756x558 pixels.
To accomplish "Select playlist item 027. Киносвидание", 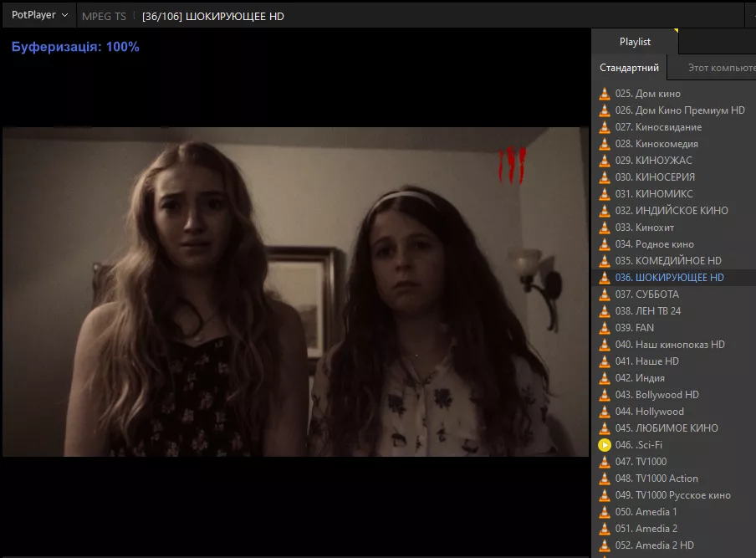I will click(x=674, y=127).
